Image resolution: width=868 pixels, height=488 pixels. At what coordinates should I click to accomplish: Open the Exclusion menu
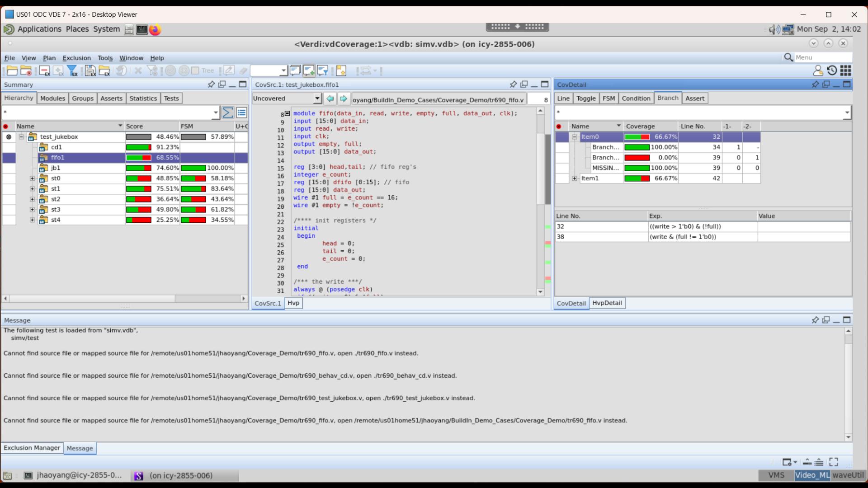[76, 58]
